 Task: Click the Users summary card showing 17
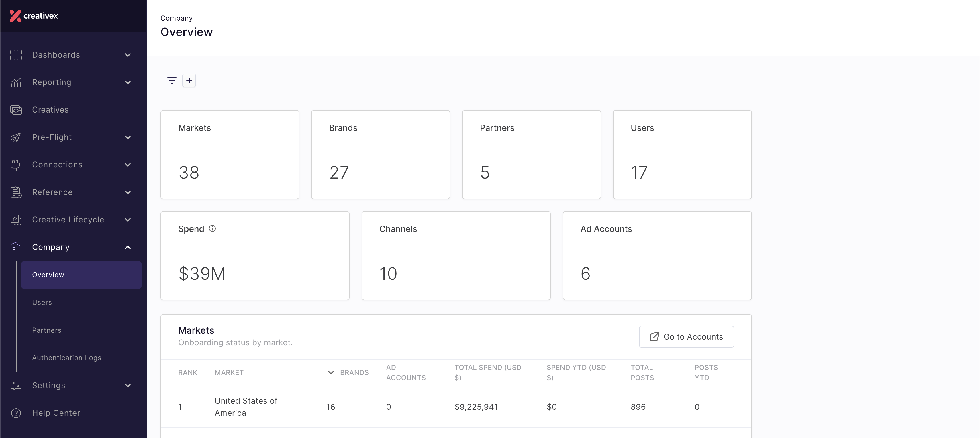(x=682, y=154)
